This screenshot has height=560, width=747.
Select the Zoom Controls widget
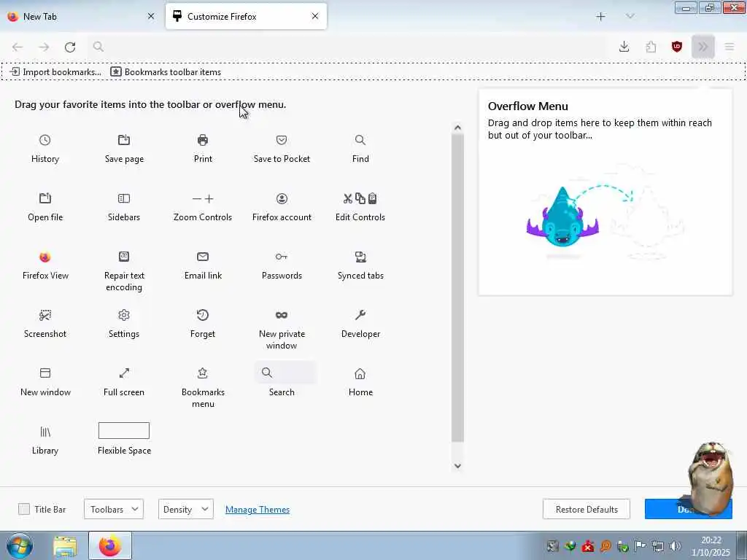(203, 198)
